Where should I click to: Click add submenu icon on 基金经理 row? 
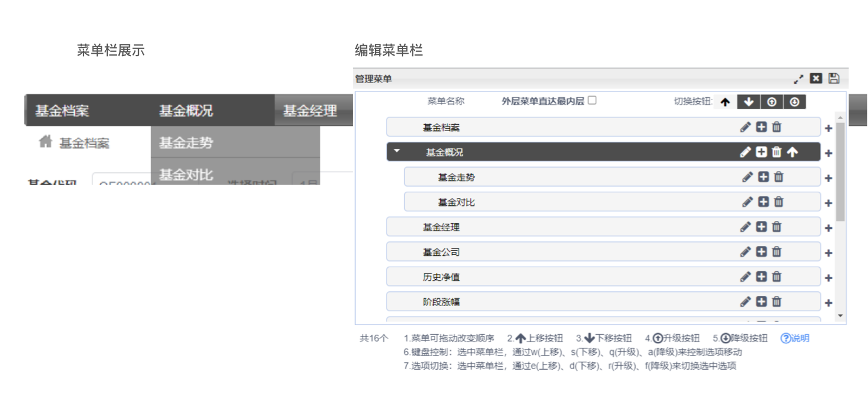tap(761, 227)
